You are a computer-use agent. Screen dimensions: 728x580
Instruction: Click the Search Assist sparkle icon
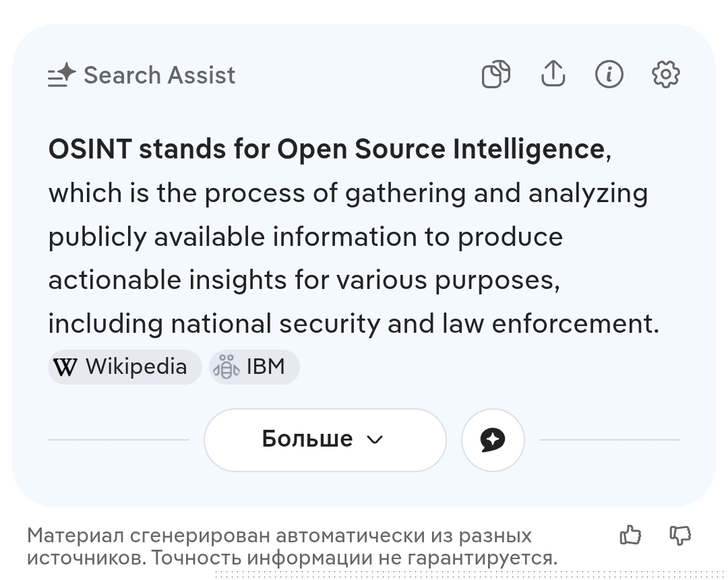click(x=61, y=75)
